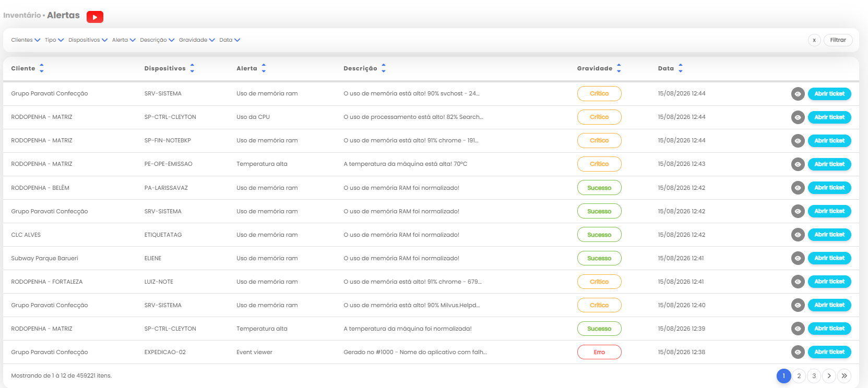This screenshot has height=388, width=868.
Task: Apply filters with the Filtrar button
Action: (x=838, y=40)
